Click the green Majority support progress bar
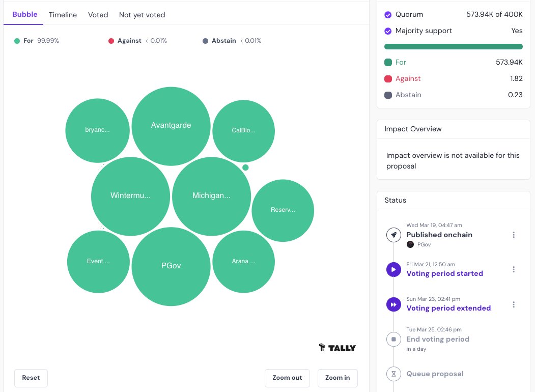Screen dimensions: 535x392 point(453,46)
